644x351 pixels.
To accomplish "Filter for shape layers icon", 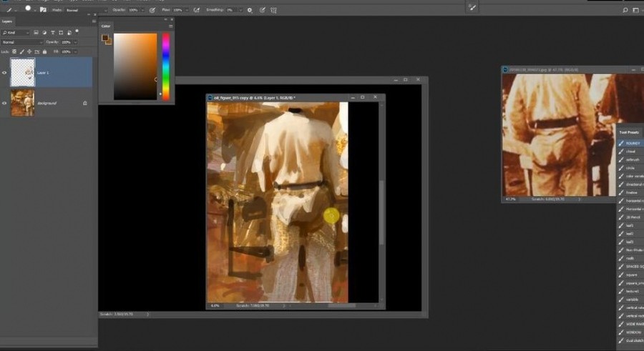I will point(61,32).
